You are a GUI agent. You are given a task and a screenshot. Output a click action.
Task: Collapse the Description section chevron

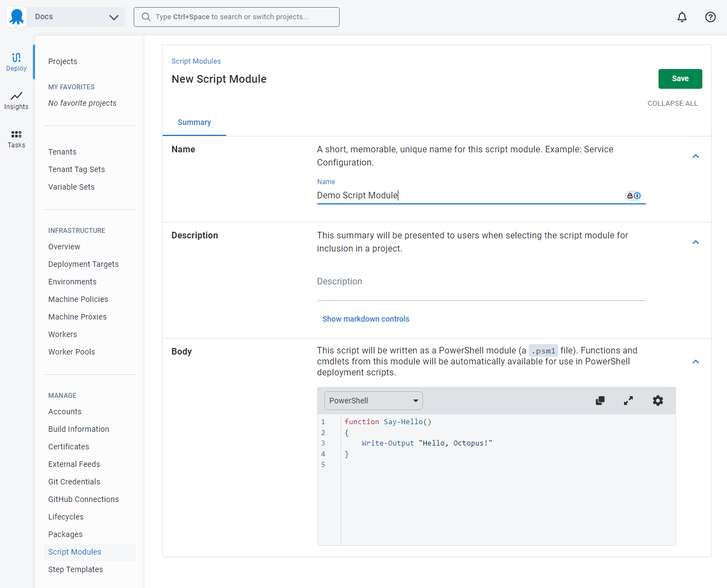click(x=696, y=242)
